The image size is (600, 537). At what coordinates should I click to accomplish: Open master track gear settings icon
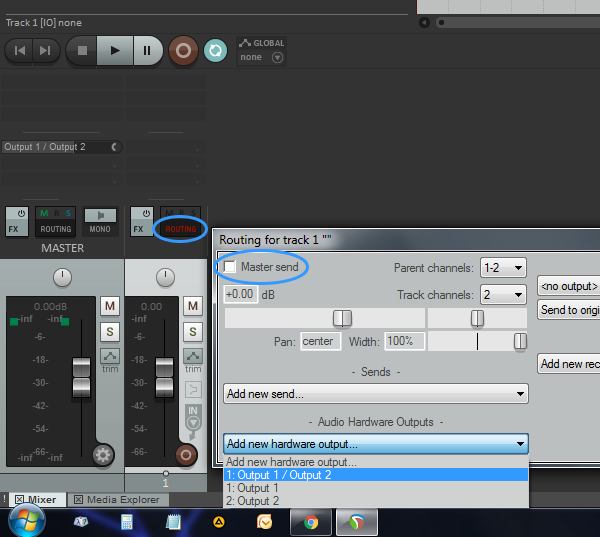click(102, 456)
